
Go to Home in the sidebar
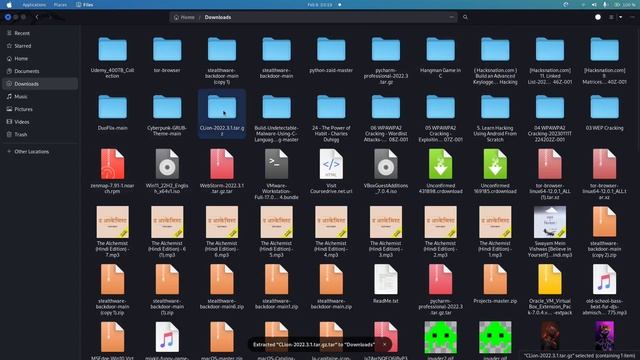[40, 58]
